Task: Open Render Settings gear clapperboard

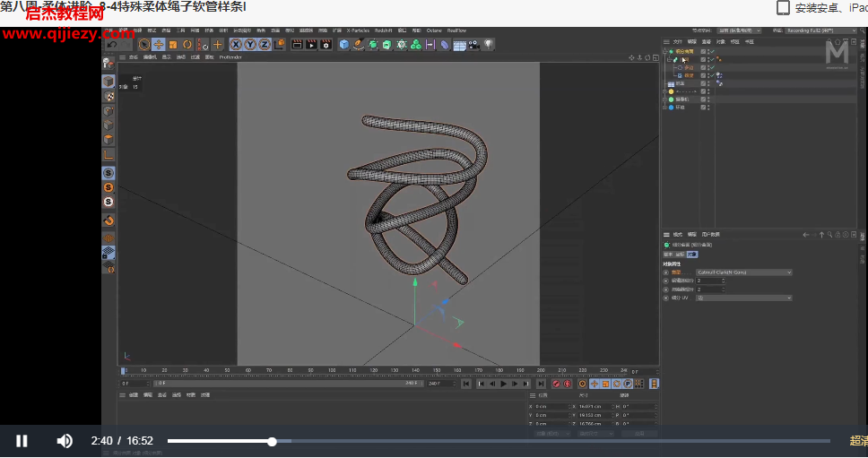Action: pos(326,45)
